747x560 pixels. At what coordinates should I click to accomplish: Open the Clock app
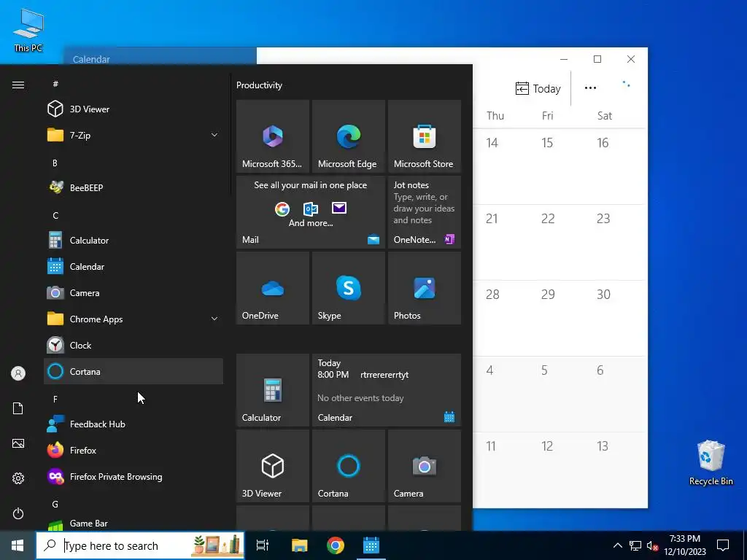pyautogui.click(x=133, y=345)
